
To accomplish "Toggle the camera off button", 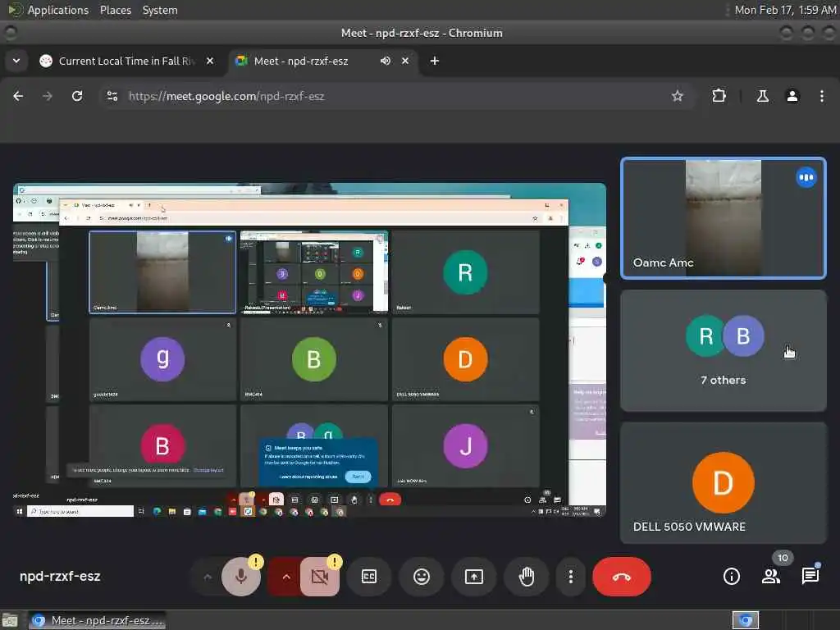I will (320, 577).
